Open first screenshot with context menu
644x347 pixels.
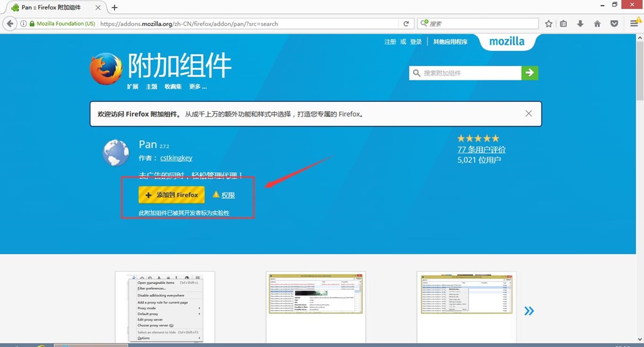point(165,307)
